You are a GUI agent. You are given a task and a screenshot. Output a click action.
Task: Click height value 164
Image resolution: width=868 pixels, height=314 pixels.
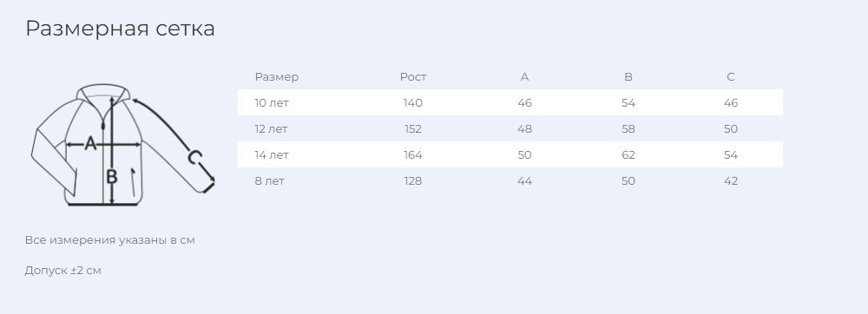(413, 154)
